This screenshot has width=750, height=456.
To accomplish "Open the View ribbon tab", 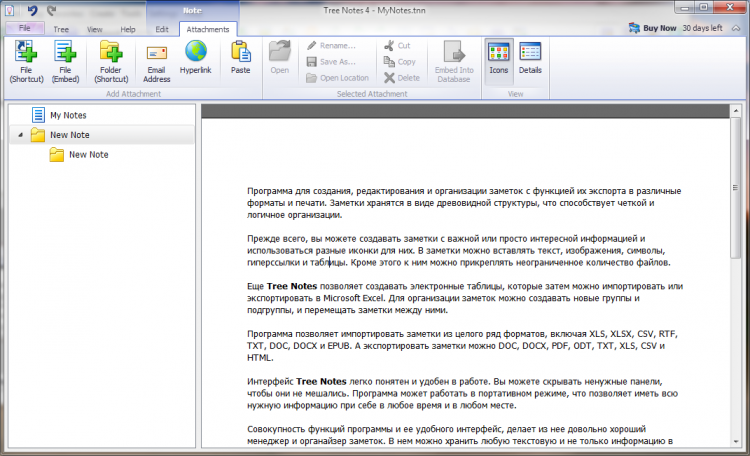I will point(94,29).
